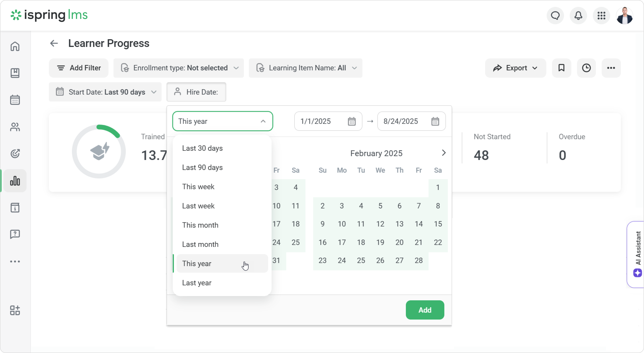This screenshot has height=353, width=644.
Task: Open the Export dropdown
Action: coord(515,68)
